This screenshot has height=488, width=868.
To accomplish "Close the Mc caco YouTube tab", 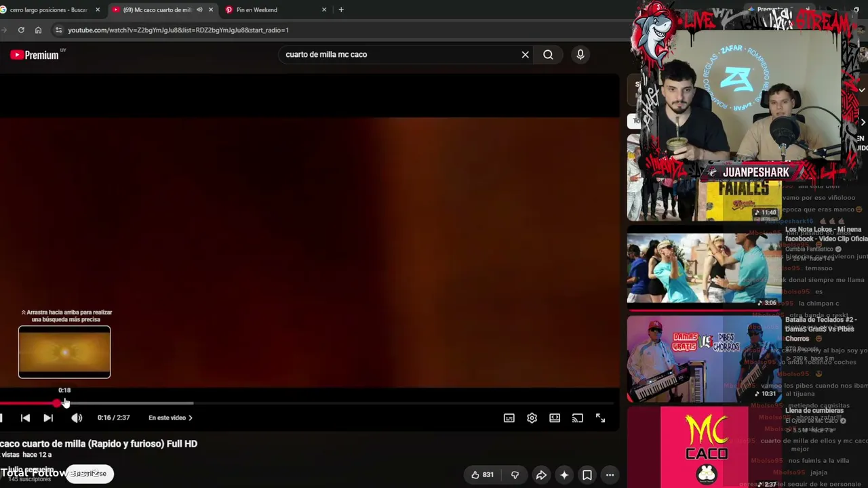I will pyautogui.click(x=211, y=10).
